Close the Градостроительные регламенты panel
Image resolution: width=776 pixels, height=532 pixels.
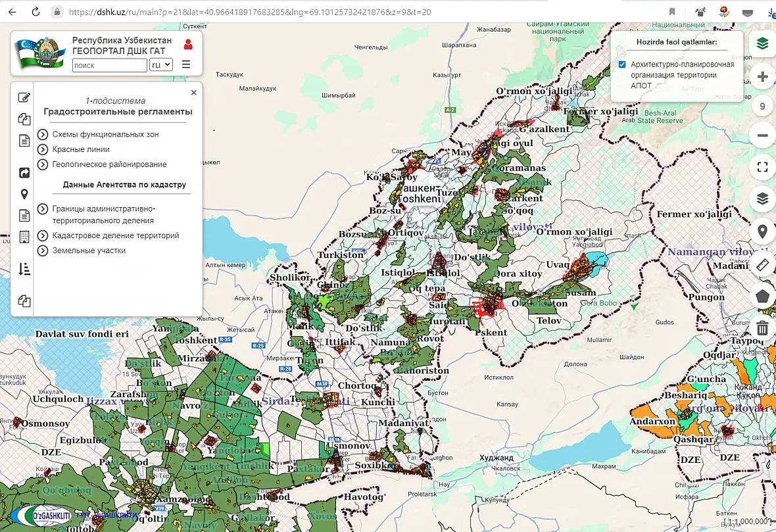click(193, 93)
